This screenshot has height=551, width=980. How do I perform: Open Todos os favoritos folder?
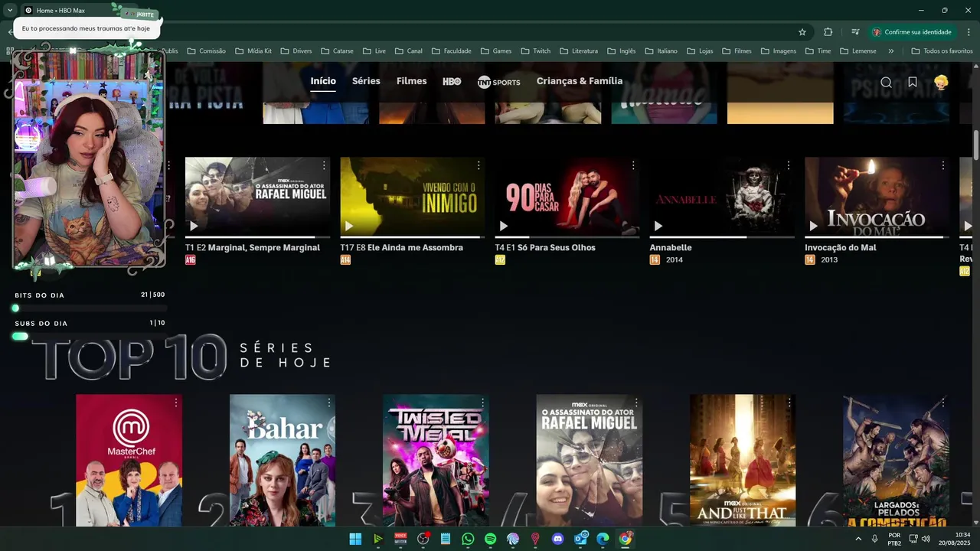[942, 51]
